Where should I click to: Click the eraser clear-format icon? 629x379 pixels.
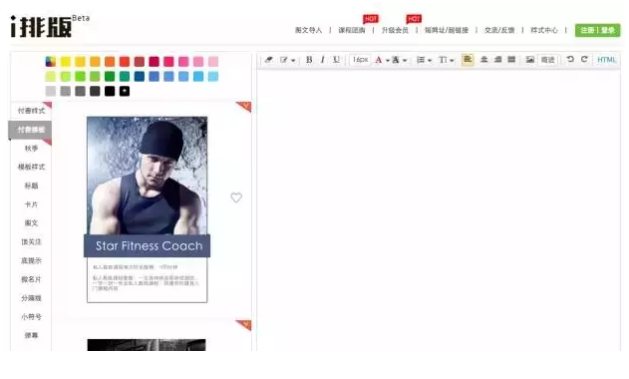click(269, 60)
